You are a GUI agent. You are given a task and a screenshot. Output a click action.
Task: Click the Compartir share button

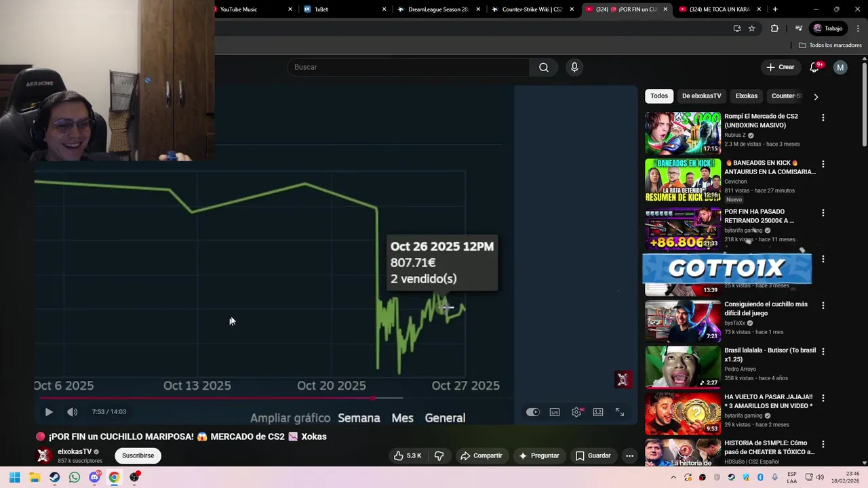[x=481, y=456]
